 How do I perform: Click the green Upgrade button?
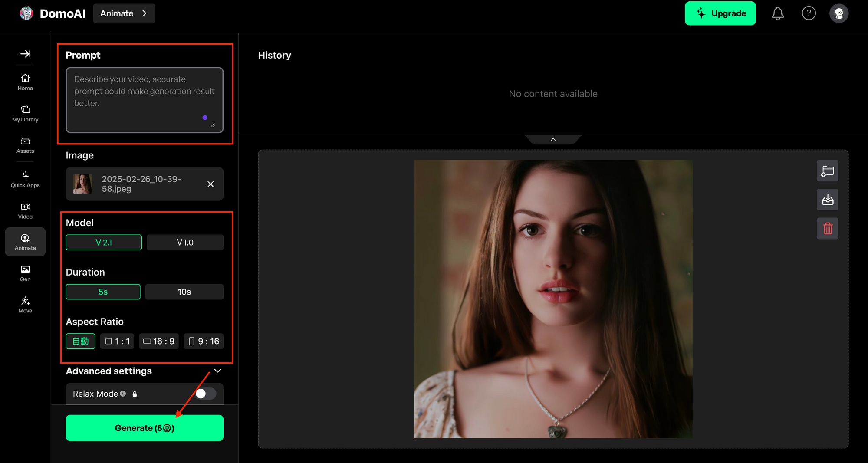720,13
